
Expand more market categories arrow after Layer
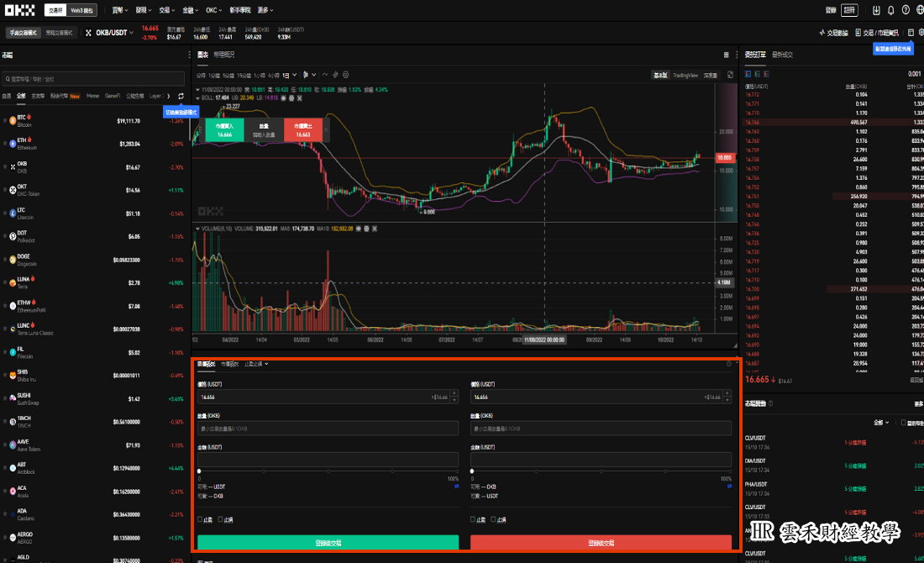point(169,96)
